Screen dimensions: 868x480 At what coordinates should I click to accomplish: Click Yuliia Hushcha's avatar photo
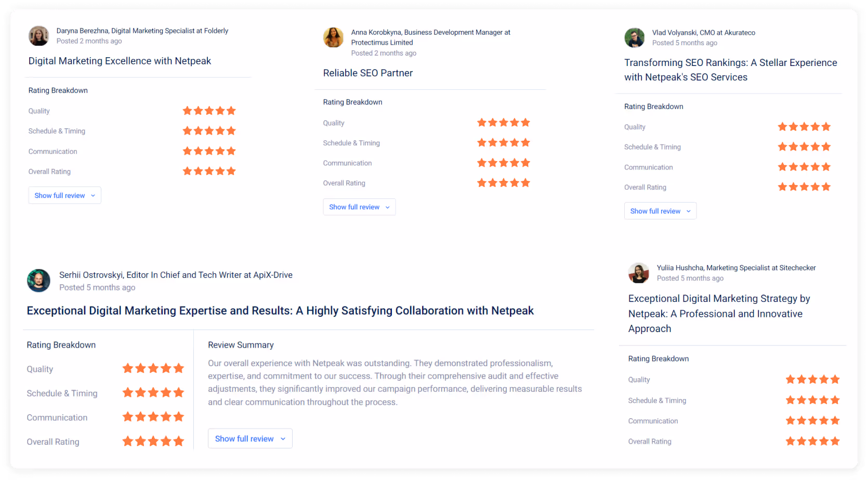(x=638, y=273)
